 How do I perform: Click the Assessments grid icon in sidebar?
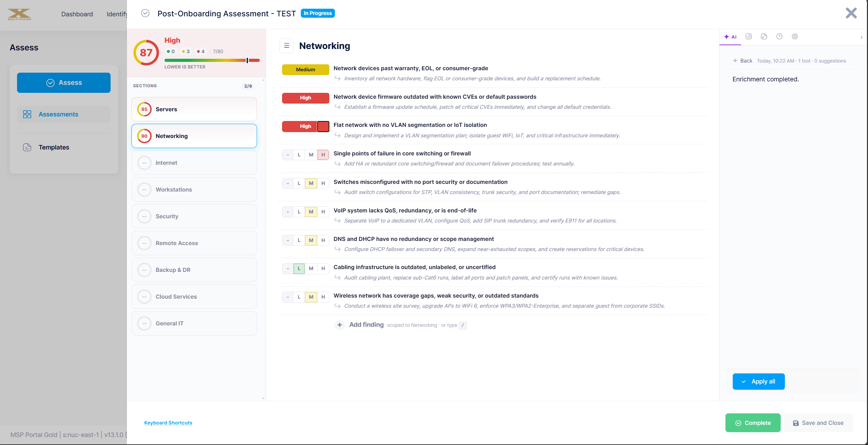(27, 114)
